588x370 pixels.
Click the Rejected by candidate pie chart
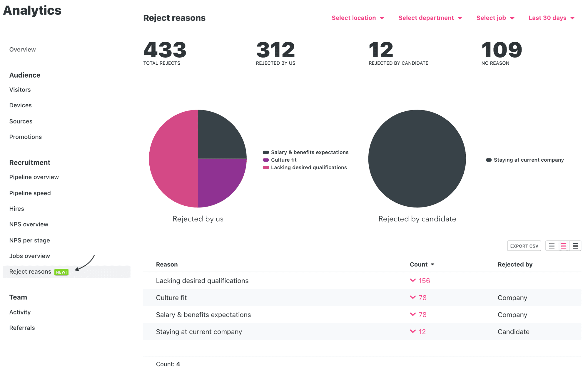(x=417, y=159)
